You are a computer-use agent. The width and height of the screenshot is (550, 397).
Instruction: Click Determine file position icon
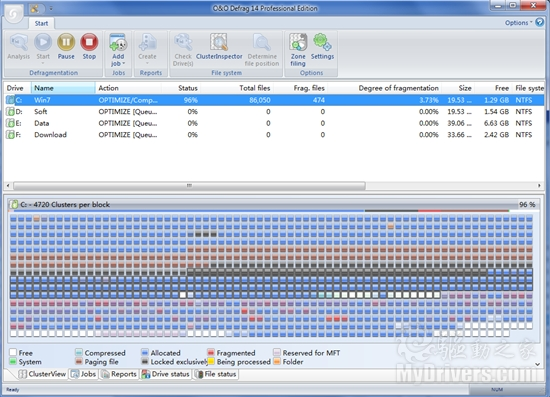(262, 43)
